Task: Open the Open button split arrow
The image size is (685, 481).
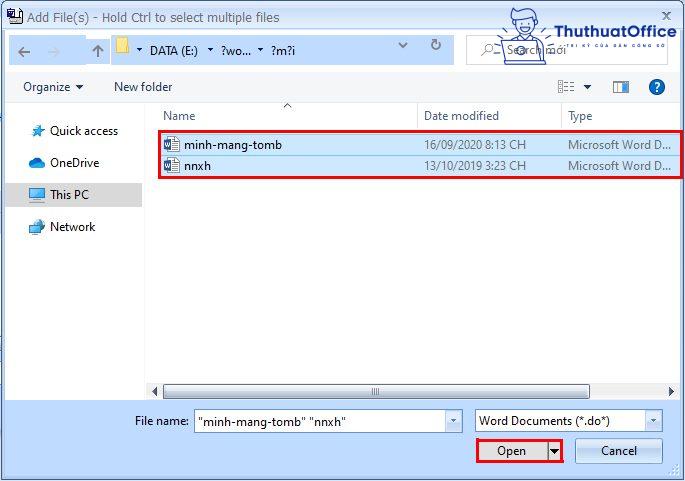Action: [554, 451]
